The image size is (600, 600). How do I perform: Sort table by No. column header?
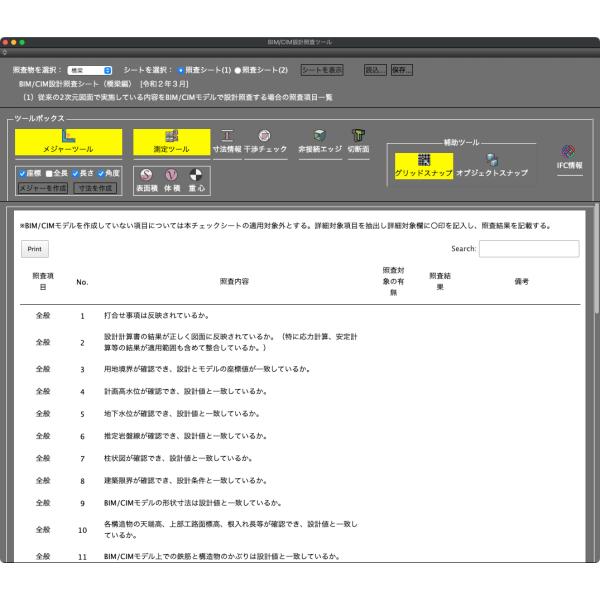click(82, 282)
